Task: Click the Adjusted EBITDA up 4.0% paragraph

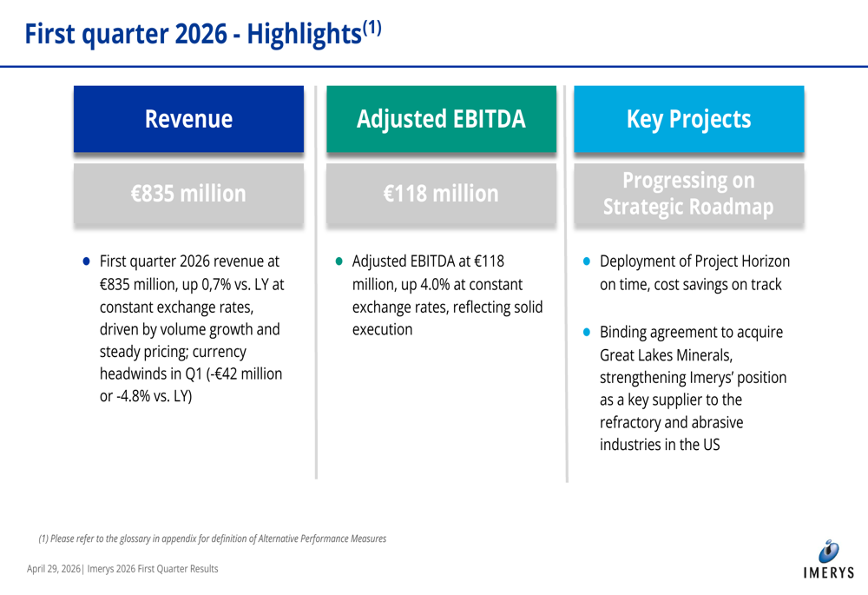Action: coord(446,294)
